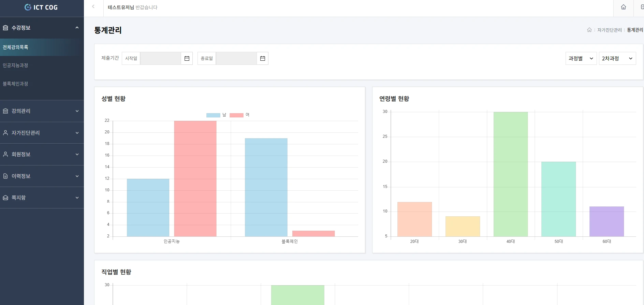Click the ICT COG logo
Viewport: 644px width, 305px height.
(x=41, y=7)
